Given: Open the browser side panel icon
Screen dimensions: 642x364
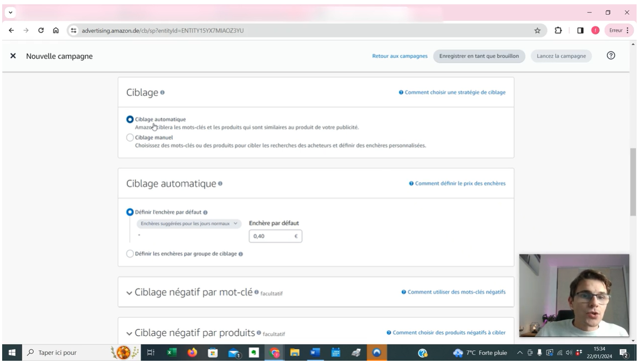Looking at the screenshot, I should click(580, 31).
